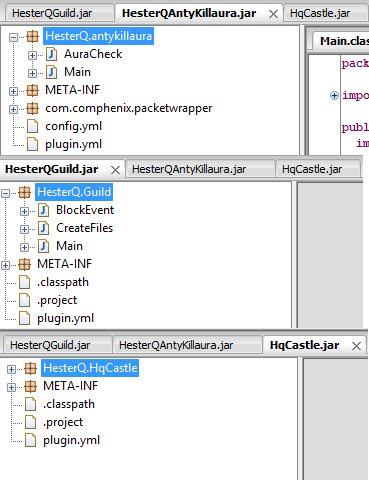The width and height of the screenshot is (369, 480).
Task: Click the middle panel META-INF package icon
Action: (x=24, y=264)
